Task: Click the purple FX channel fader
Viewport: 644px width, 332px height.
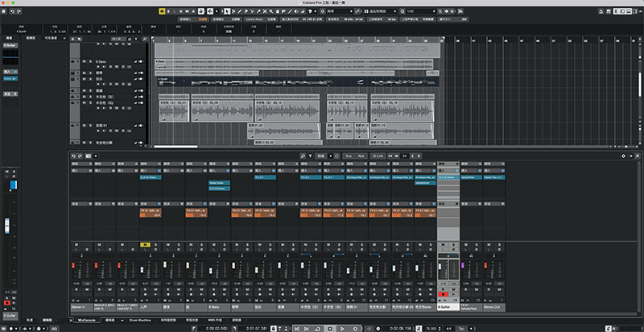Action: [x=462, y=265]
